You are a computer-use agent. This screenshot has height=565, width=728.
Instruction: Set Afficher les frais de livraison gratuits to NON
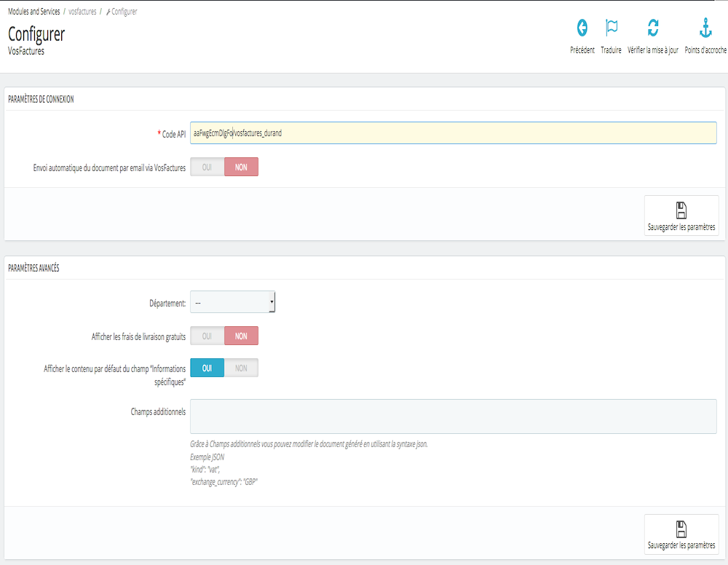pyautogui.click(x=241, y=336)
